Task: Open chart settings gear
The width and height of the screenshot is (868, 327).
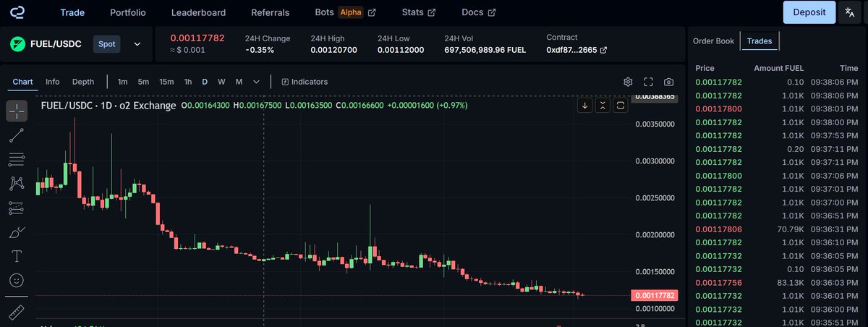Action: click(628, 82)
